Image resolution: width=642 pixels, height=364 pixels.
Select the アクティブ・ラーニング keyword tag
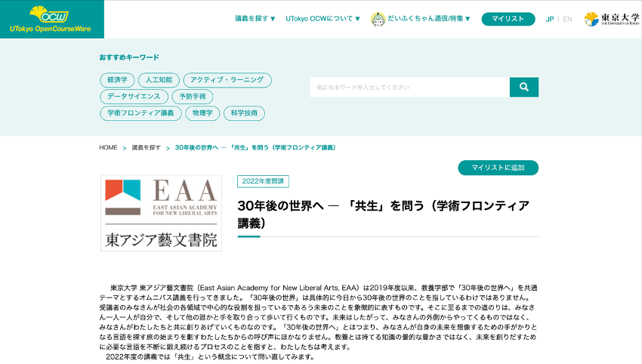(x=227, y=80)
